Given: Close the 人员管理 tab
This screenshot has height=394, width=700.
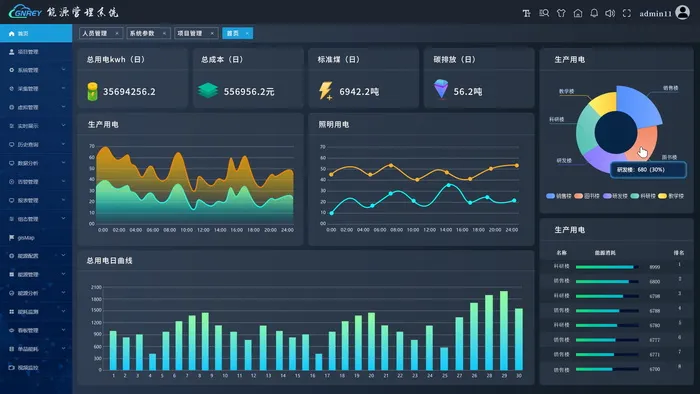Looking at the screenshot, I should coord(117,33).
